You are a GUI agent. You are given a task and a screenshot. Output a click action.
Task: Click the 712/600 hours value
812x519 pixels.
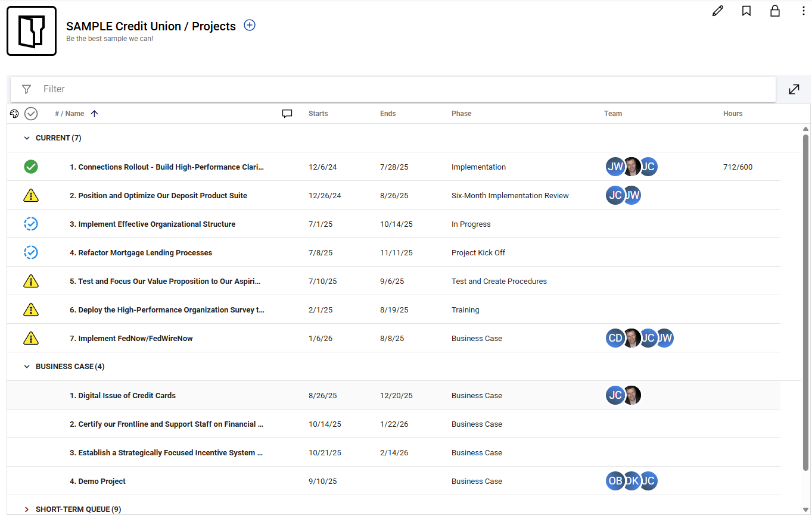tap(738, 167)
